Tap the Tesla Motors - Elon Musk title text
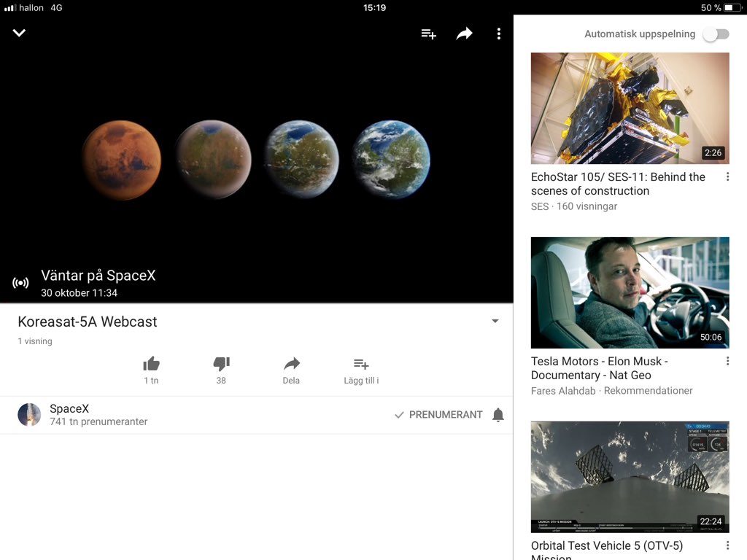 pyautogui.click(x=600, y=368)
